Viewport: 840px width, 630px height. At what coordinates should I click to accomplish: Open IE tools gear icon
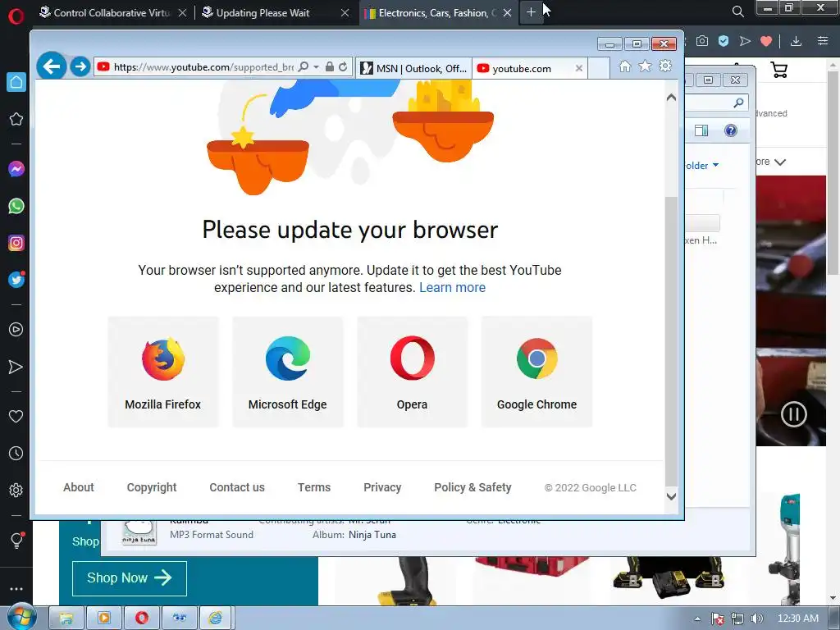665,66
